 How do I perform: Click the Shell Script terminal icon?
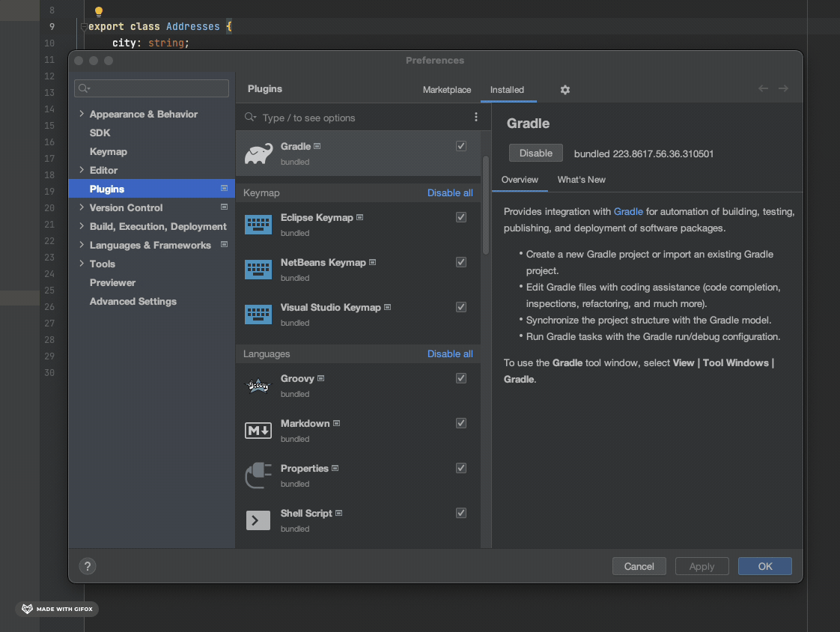(x=258, y=520)
